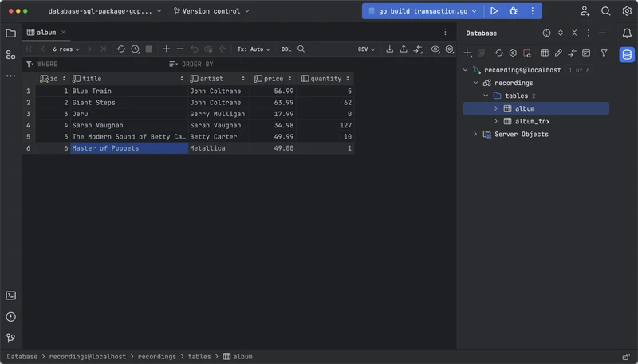Open the Database tool window icon in right sidebar
Screen dimensions: 638x364
tap(627, 54)
